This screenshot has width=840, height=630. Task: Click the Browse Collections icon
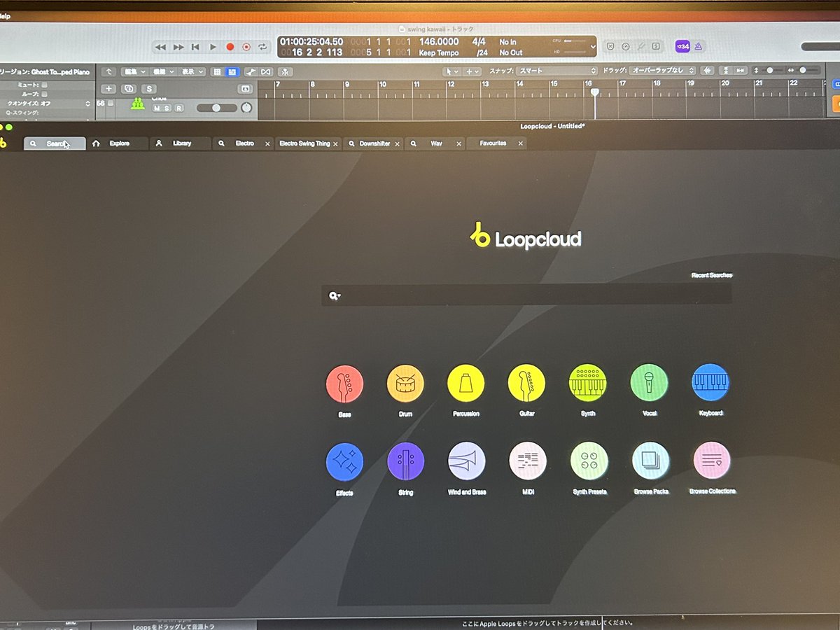click(712, 460)
